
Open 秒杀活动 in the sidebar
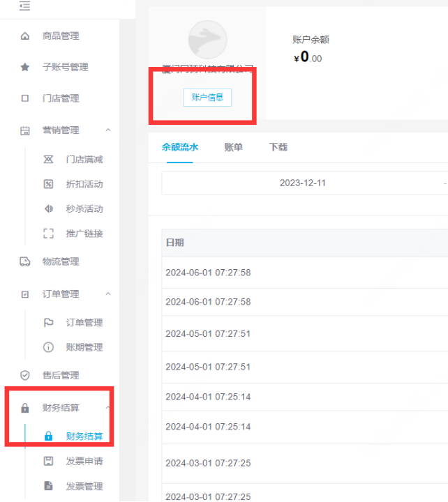[x=84, y=208]
